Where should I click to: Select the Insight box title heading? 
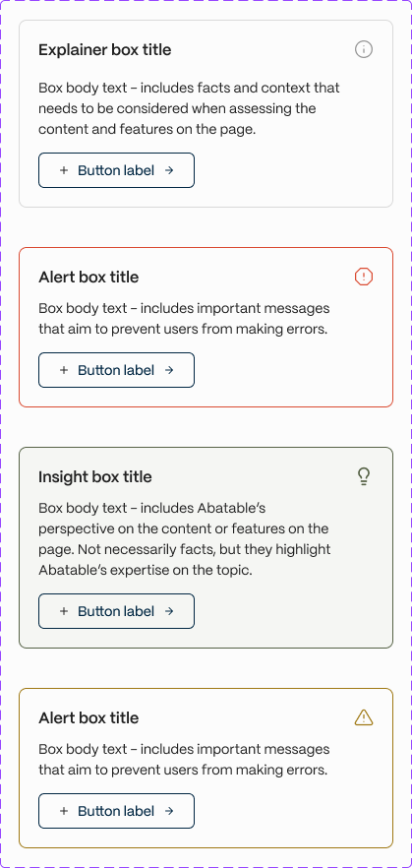click(95, 476)
